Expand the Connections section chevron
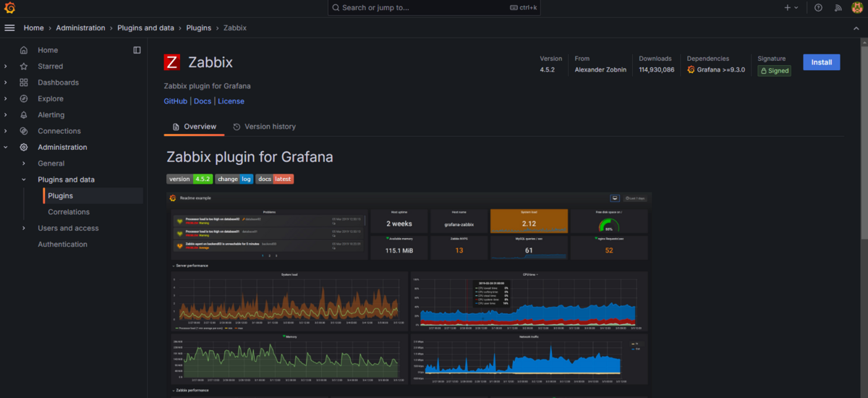The height and width of the screenshot is (398, 868). [6, 131]
